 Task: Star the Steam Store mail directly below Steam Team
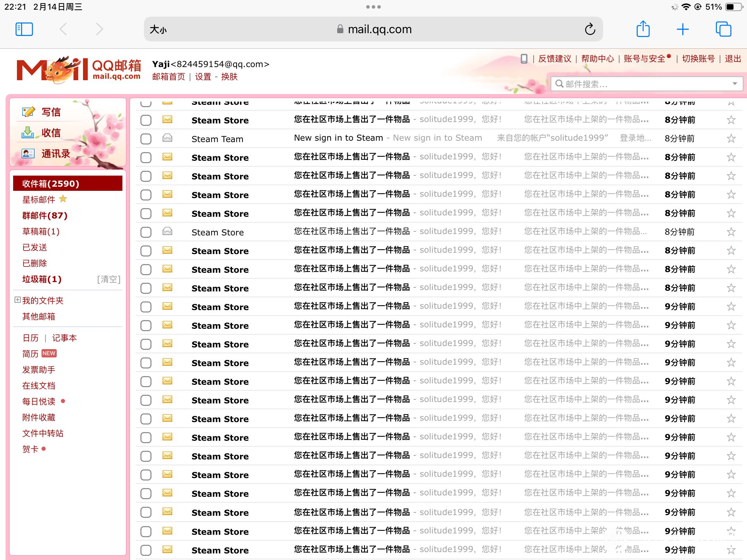pyautogui.click(x=731, y=157)
